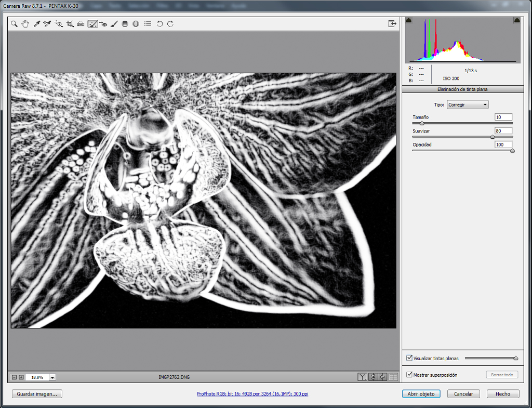Select the Radial Filter tool
This screenshot has height=408, width=532.
coord(136,24)
